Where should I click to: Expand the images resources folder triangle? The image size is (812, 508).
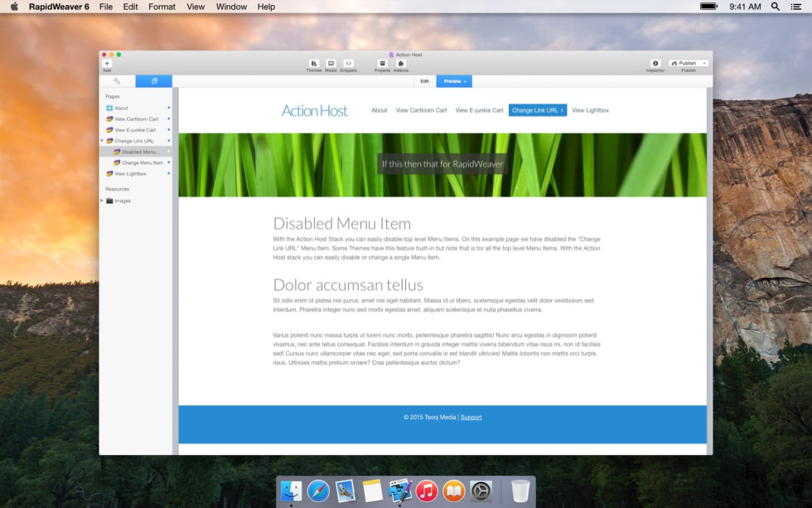pos(102,201)
